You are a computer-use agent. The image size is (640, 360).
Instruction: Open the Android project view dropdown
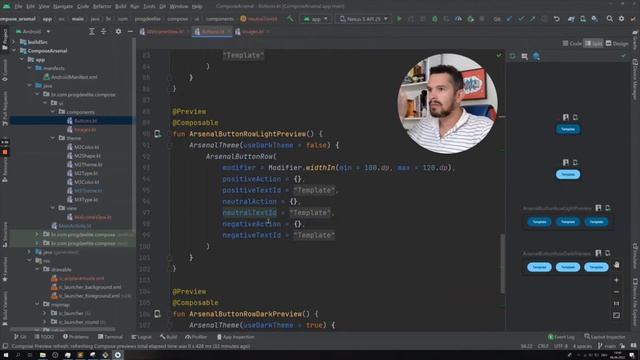tap(33, 31)
